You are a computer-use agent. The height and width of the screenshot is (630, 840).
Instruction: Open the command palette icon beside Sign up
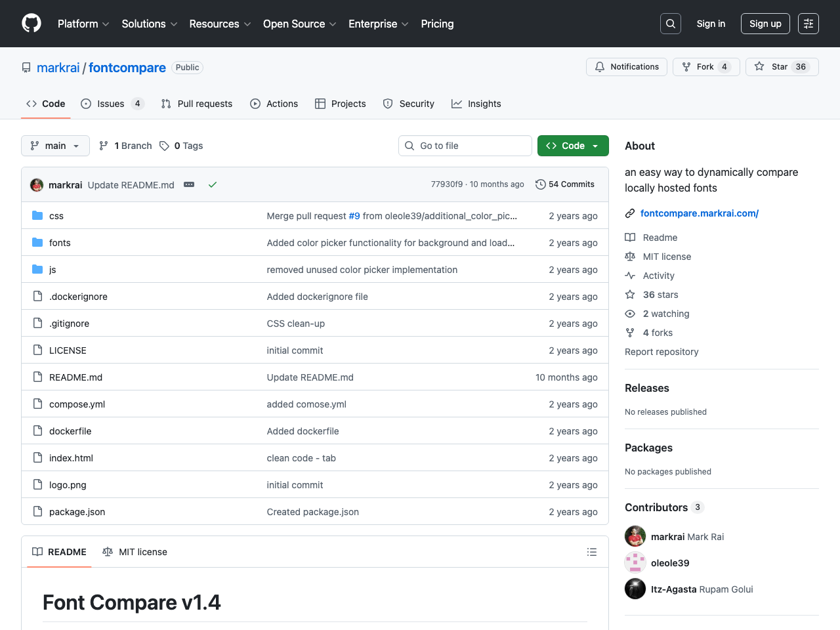[x=808, y=24]
